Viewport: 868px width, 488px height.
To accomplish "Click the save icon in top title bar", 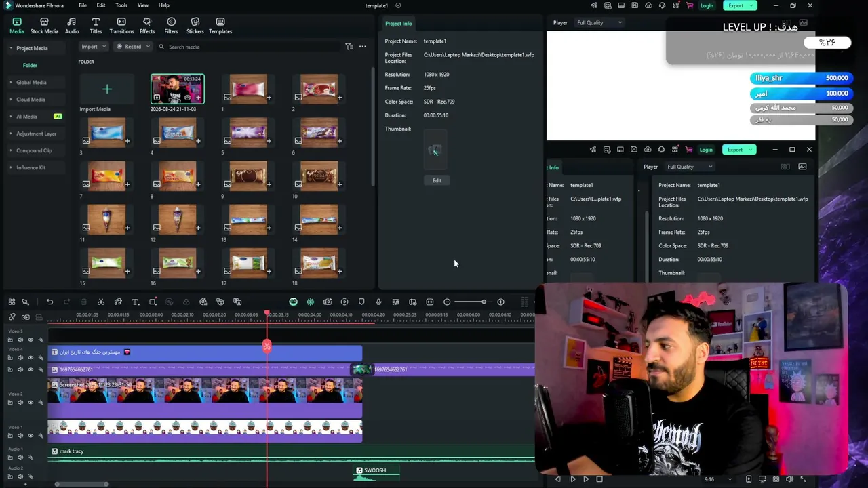I will (635, 5).
